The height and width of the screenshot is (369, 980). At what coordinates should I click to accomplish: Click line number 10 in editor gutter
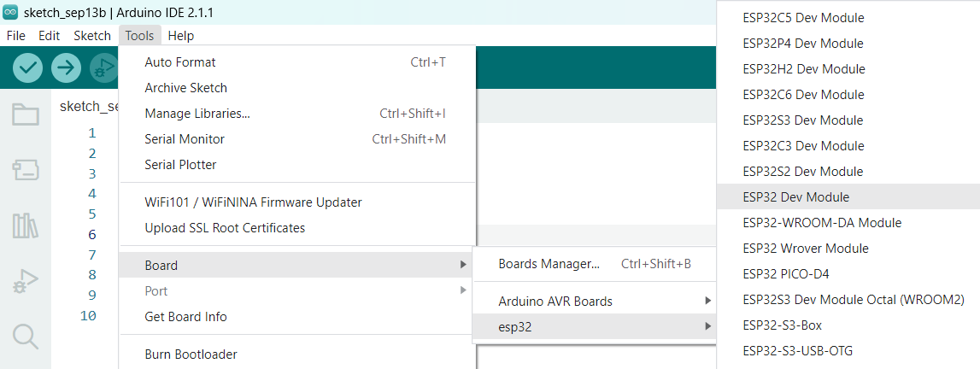(x=88, y=316)
